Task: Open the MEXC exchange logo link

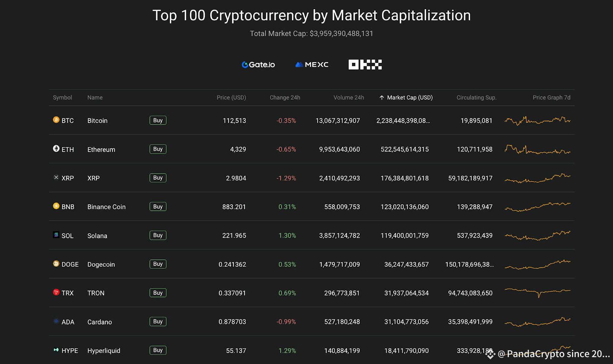Action: point(312,65)
